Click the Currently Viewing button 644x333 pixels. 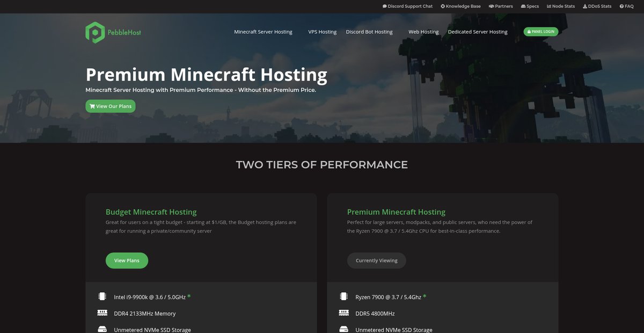(x=377, y=260)
